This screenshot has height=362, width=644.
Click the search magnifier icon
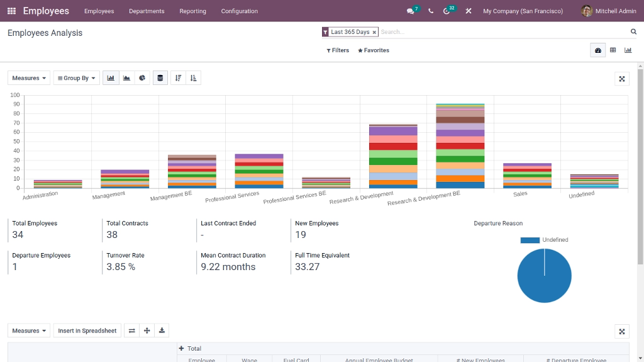(633, 31)
